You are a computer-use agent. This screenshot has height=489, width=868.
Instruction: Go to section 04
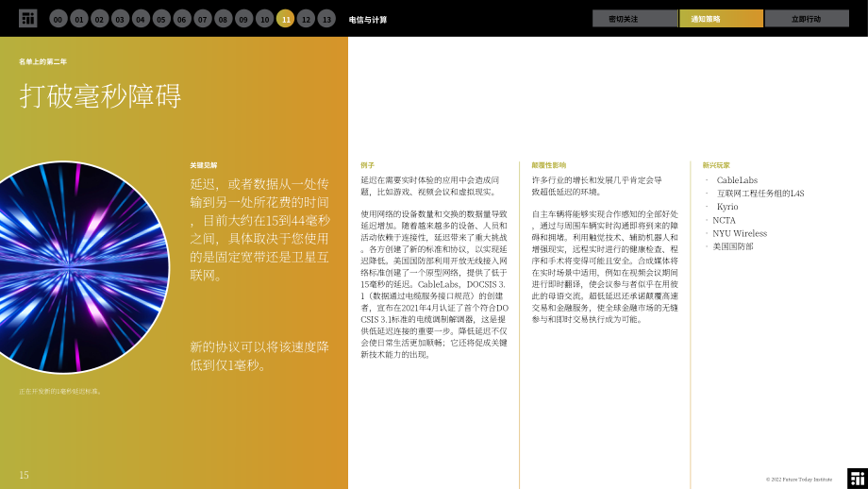click(x=141, y=19)
